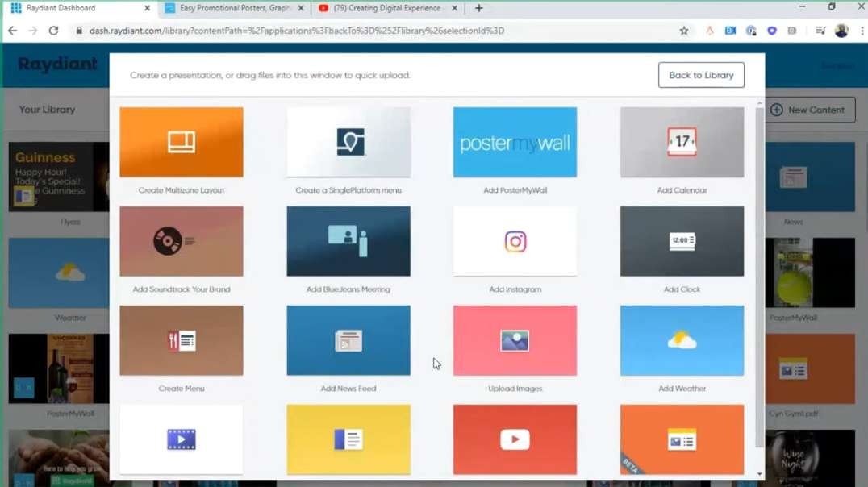Choose the Add Clock tile
Image resolution: width=868 pixels, height=487 pixels.
coord(682,242)
